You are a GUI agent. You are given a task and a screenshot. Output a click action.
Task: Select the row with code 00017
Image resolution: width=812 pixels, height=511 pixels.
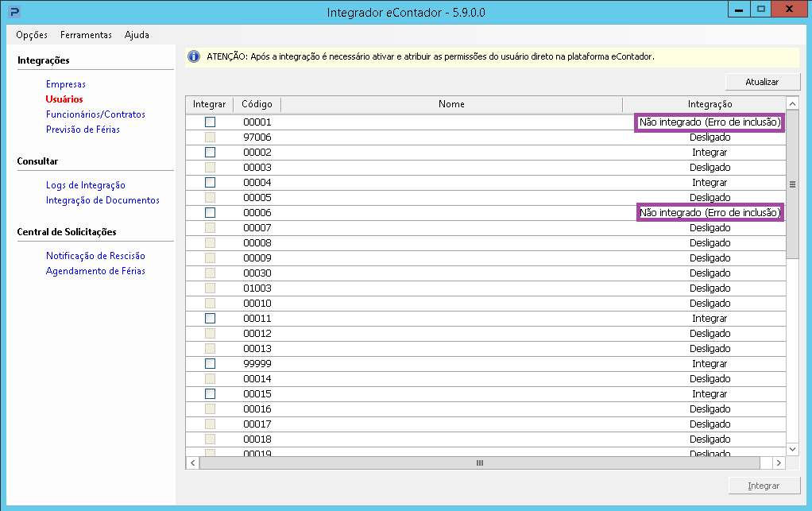pyautogui.click(x=485, y=424)
